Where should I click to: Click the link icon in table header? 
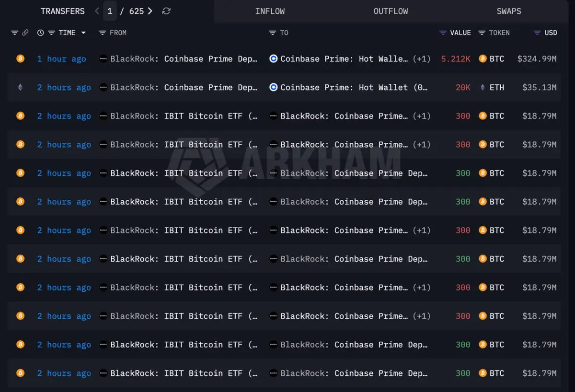pos(25,33)
